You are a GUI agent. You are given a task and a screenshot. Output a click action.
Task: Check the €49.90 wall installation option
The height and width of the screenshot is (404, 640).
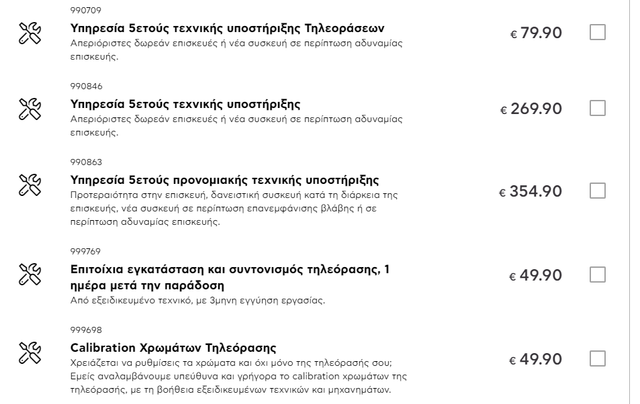pyautogui.click(x=598, y=275)
